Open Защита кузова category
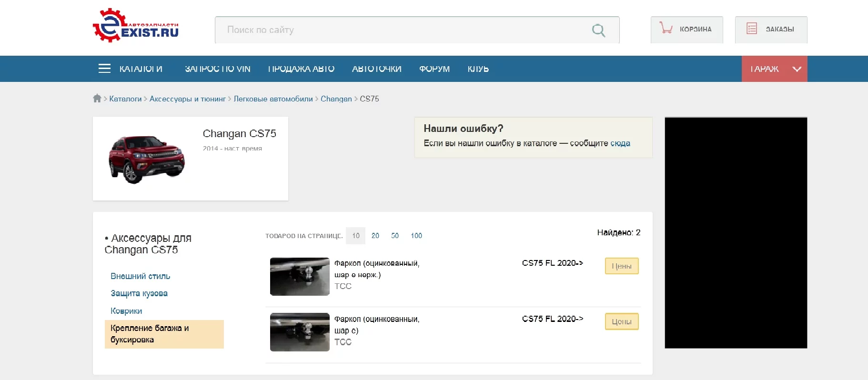The width and height of the screenshot is (868, 380). click(x=139, y=293)
